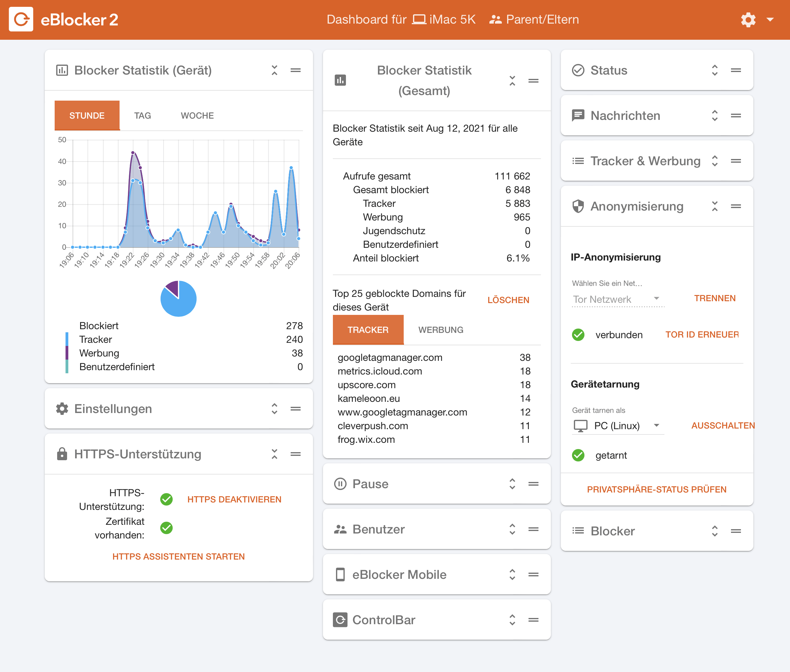
Task: Click the LÖSCHEN button for blocked domains
Action: coord(508,300)
